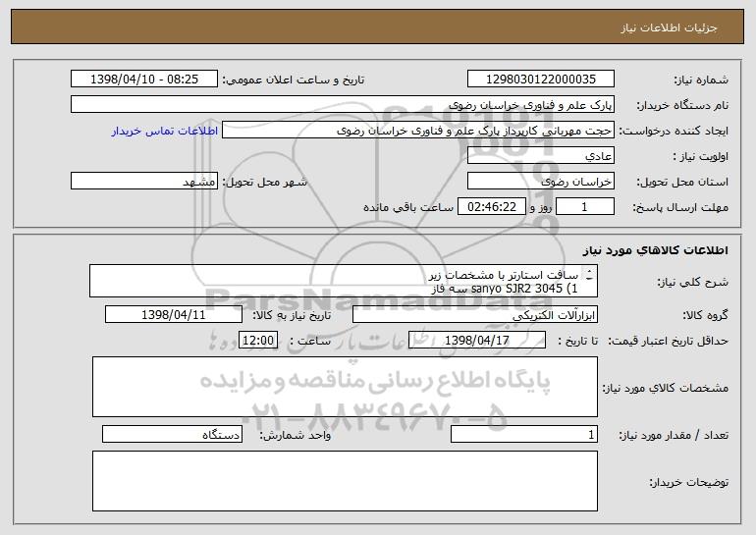Click the header title جزئیات اطلاعات نیاز

(669, 27)
